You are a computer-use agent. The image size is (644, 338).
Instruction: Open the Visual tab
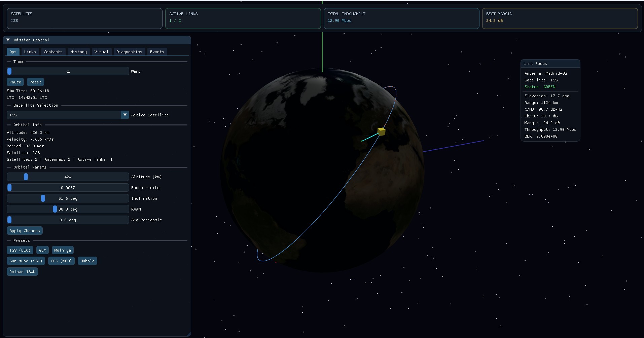101,51
